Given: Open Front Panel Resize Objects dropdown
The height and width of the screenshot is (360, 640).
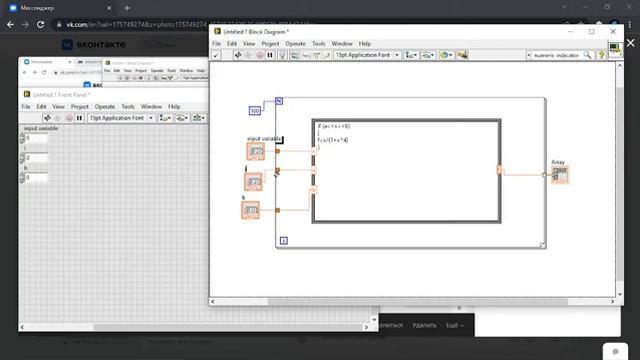Looking at the screenshot, I should click(199, 118).
